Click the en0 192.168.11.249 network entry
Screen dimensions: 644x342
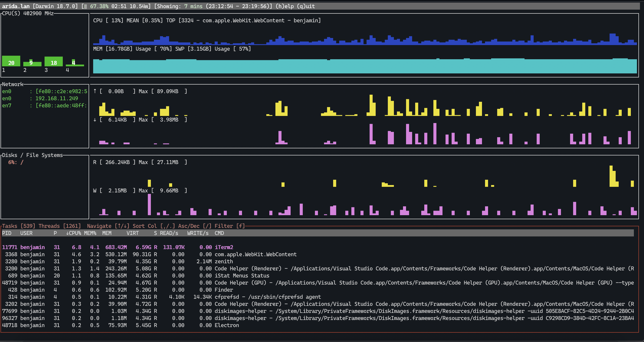click(40, 98)
